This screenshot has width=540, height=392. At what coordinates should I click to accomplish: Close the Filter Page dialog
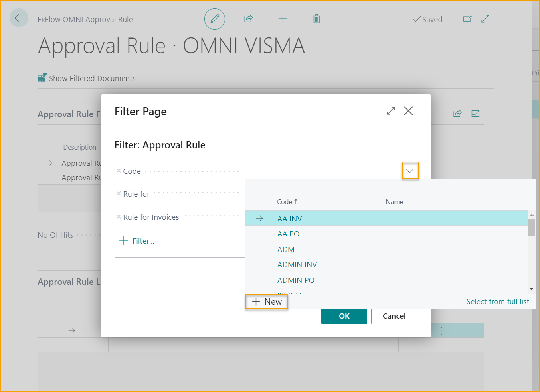tap(408, 111)
